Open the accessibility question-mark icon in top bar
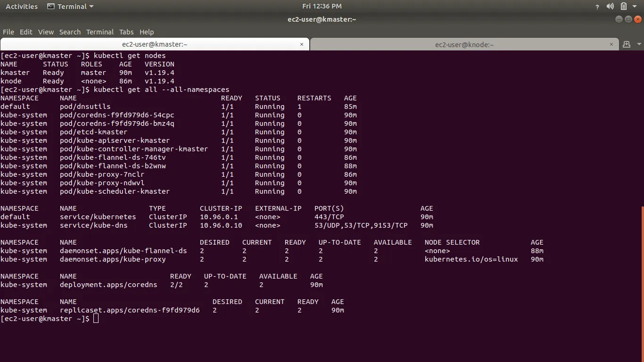 point(597,7)
